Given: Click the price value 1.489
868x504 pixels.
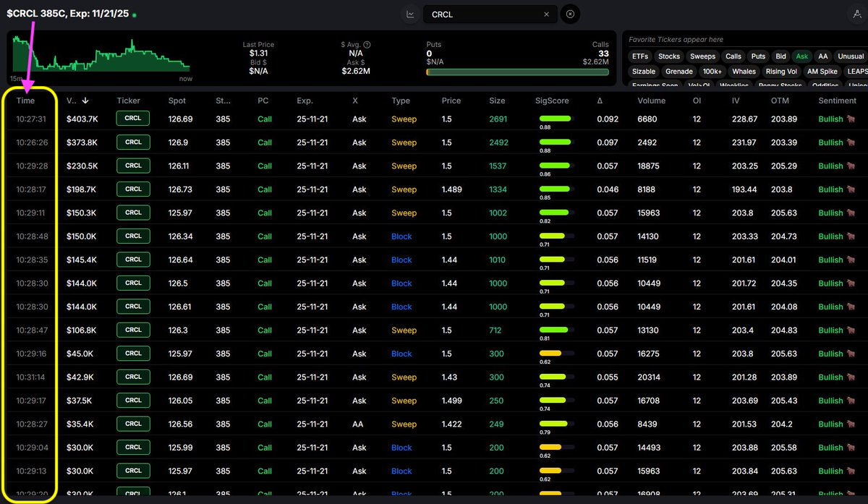Looking at the screenshot, I should tap(451, 189).
